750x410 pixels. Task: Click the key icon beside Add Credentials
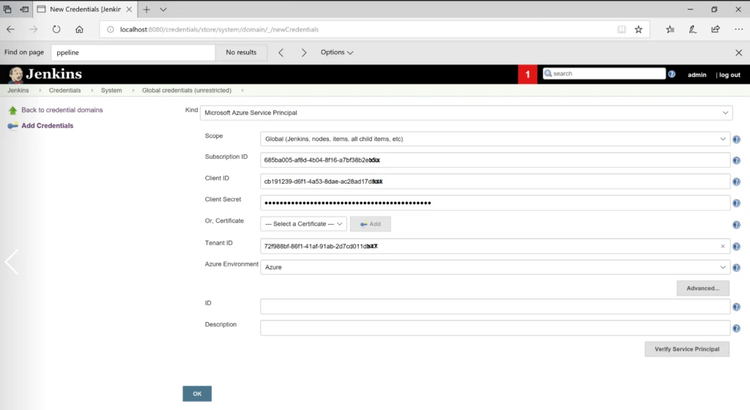(x=13, y=126)
